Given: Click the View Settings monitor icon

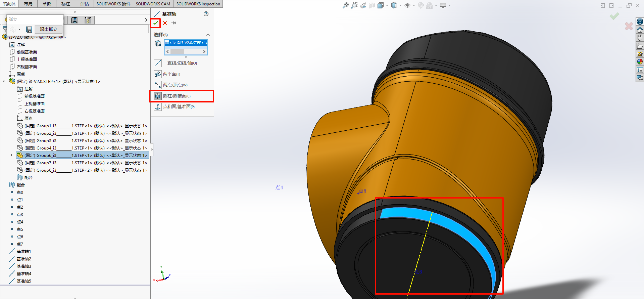Looking at the screenshot, I should (443, 5).
